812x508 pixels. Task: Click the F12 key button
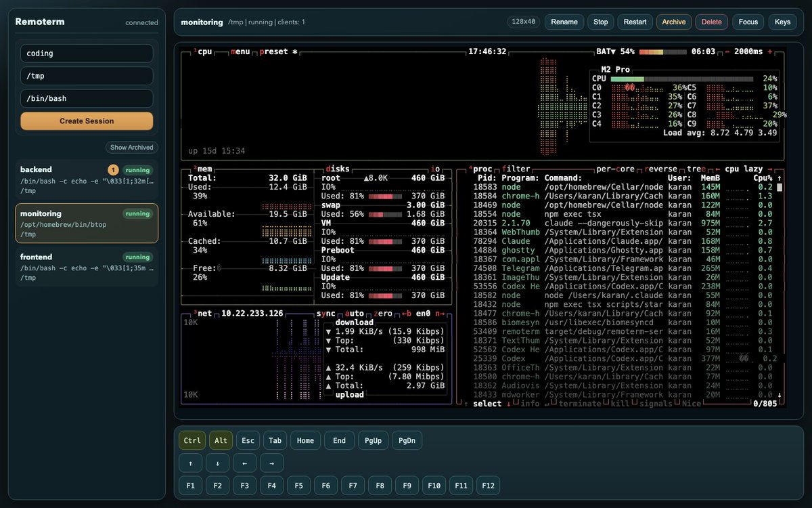coord(490,486)
